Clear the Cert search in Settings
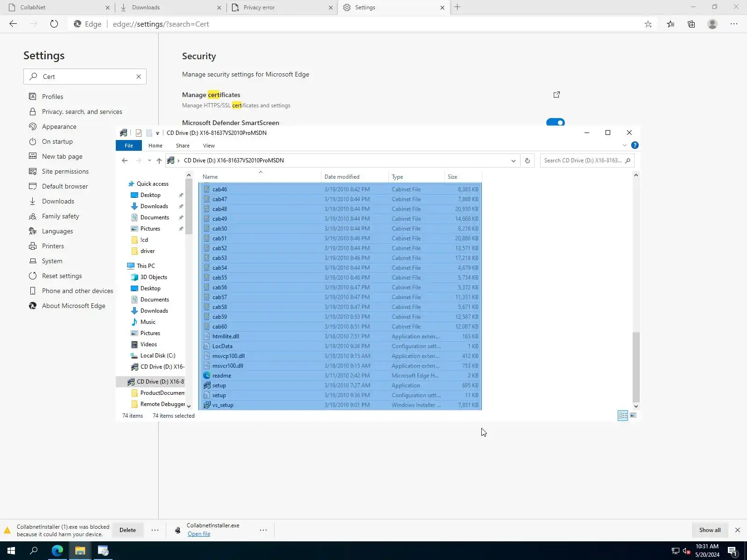 [x=139, y=77]
